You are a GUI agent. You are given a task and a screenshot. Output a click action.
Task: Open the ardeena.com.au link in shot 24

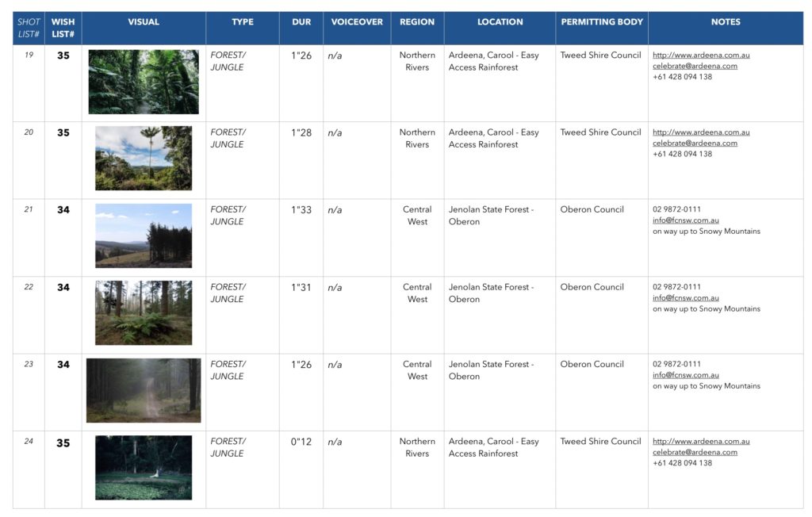[x=701, y=442]
